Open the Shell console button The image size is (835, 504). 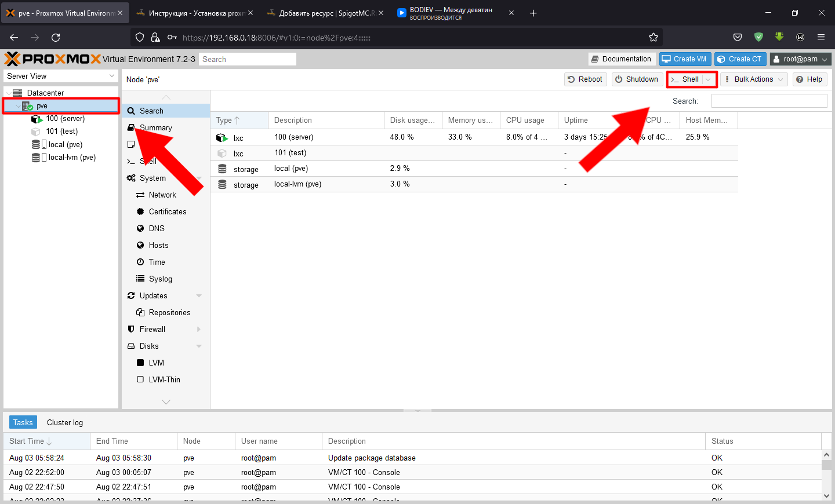pos(685,79)
